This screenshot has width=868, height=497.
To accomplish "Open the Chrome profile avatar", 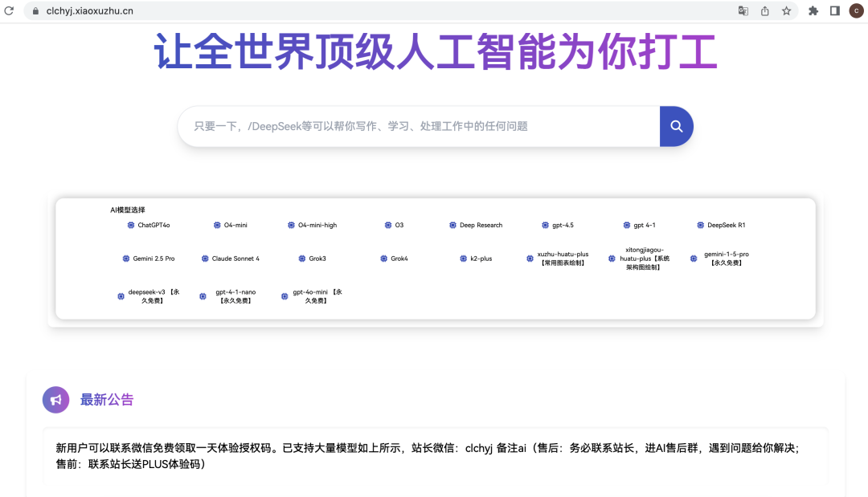I will pyautogui.click(x=857, y=10).
